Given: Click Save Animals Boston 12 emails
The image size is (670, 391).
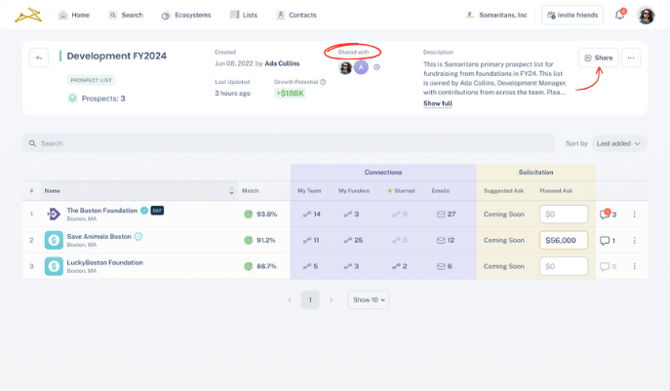Looking at the screenshot, I should point(446,240).
